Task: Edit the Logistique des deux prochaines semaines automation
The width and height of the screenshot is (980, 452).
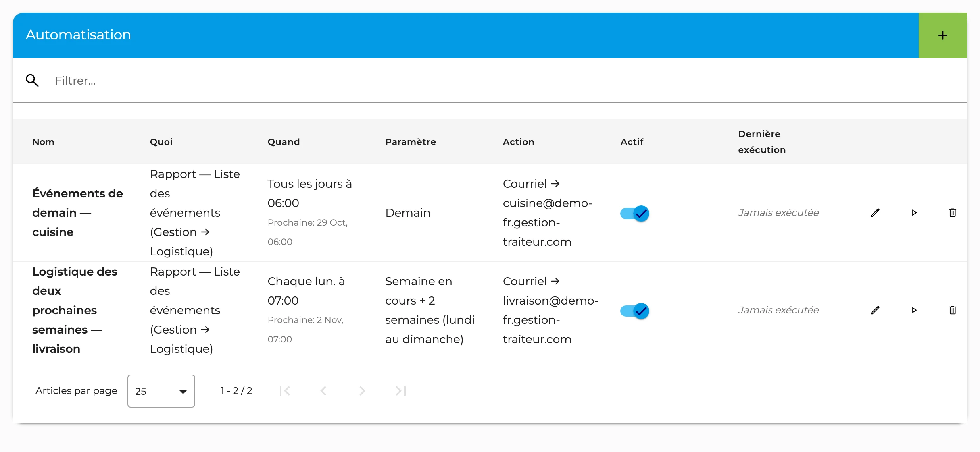Action: (x=875, y=310)
